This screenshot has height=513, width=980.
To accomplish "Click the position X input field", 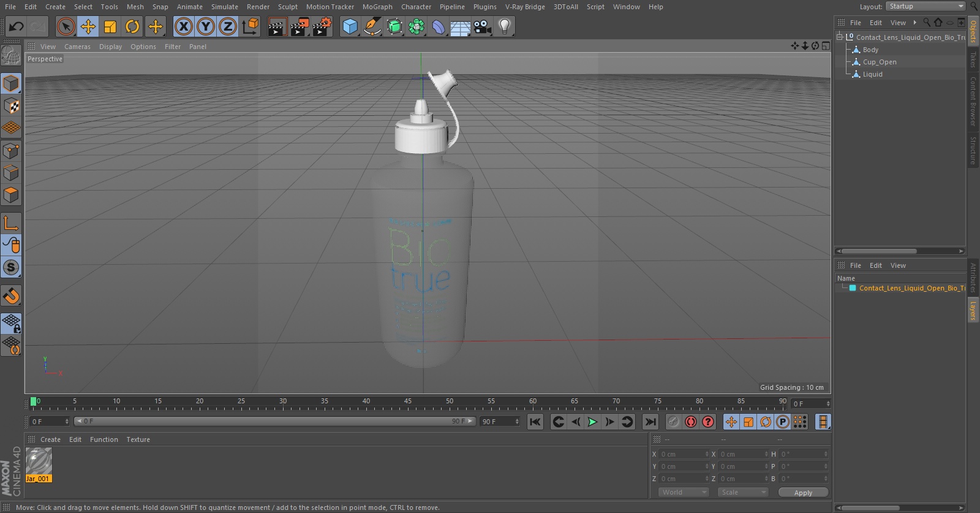I will 684,454.
